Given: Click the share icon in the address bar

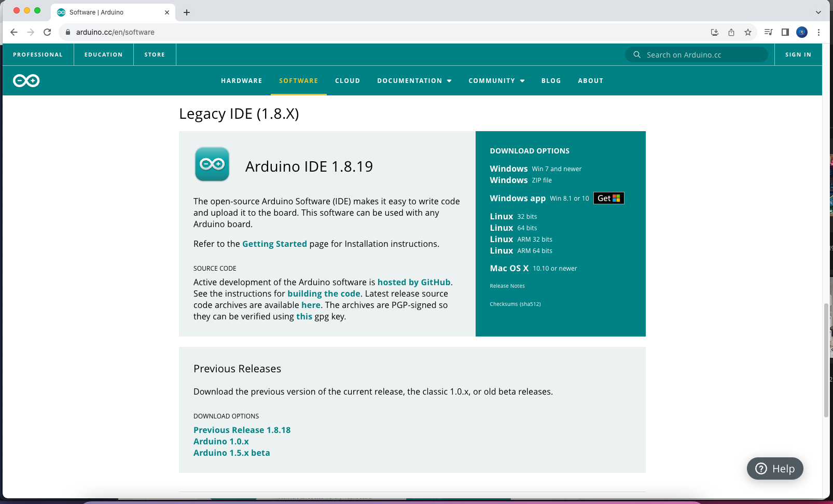Looking at the screenshot, I should [x=731, y=32].
